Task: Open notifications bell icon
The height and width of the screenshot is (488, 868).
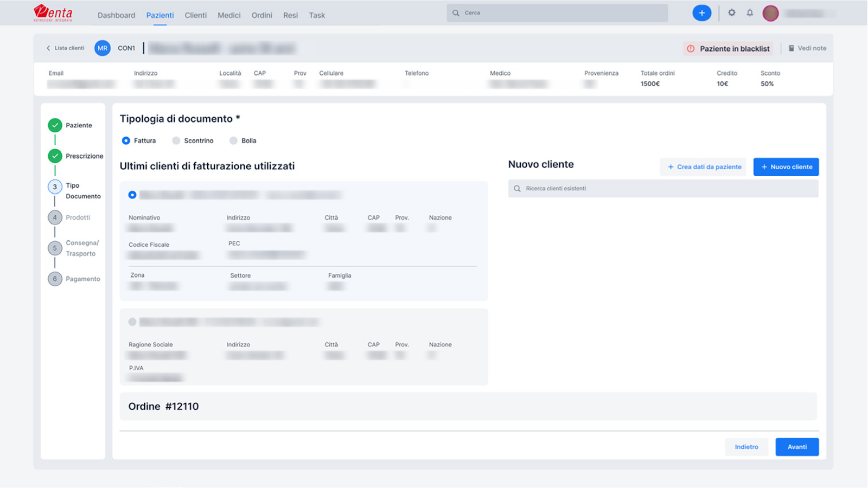Action: (x=750, y=12)
